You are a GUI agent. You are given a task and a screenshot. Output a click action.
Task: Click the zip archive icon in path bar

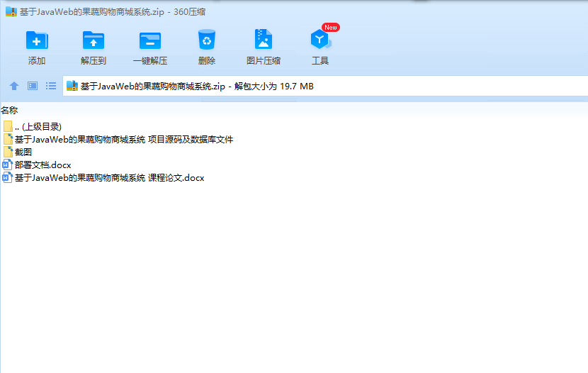72,86
